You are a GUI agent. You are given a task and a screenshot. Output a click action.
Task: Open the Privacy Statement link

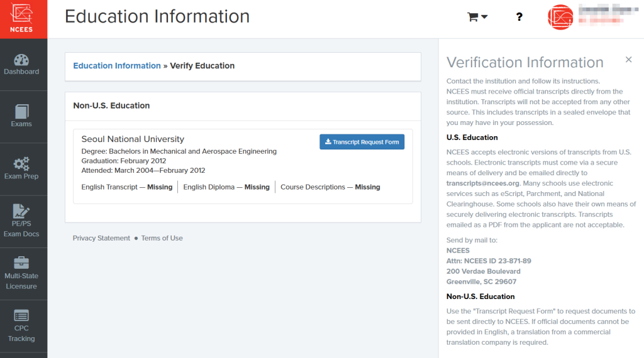click(x=101, y=238)
